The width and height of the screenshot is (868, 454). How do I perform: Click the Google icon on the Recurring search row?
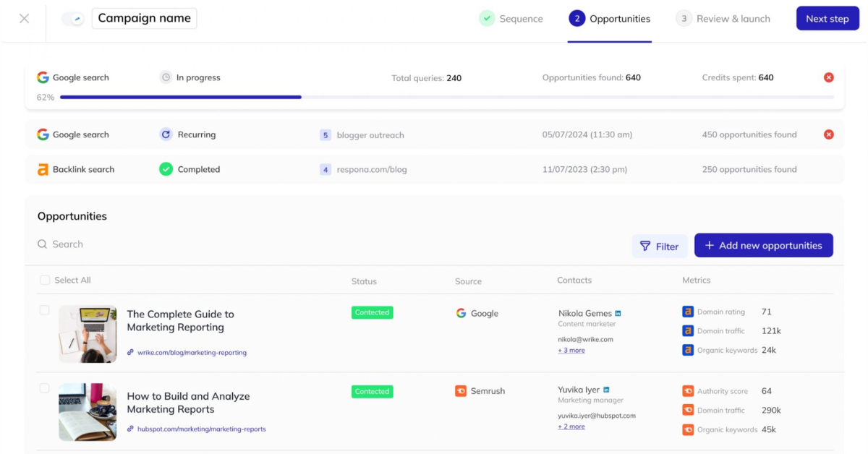(43, 134)
